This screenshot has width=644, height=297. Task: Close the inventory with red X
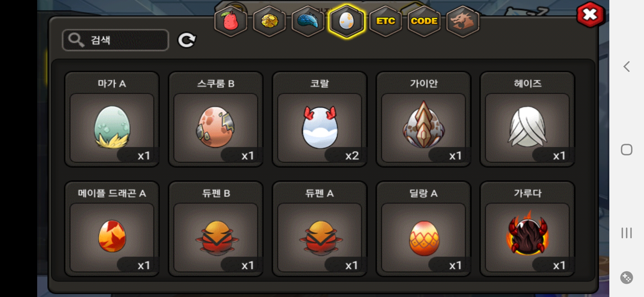click(590, 15)
